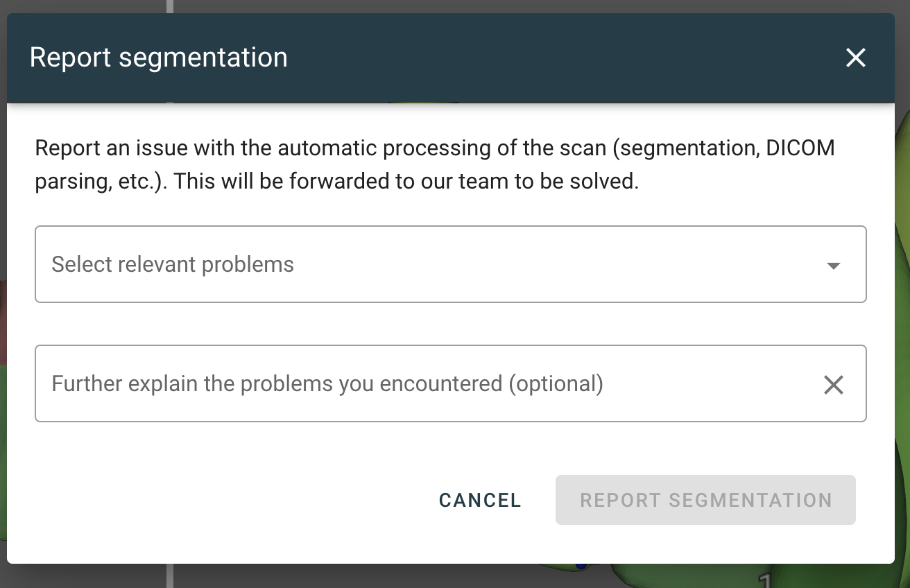Screen dimensions: 910x588
Task: Clear the explanation field using its X icon
Action: point(833,385)
